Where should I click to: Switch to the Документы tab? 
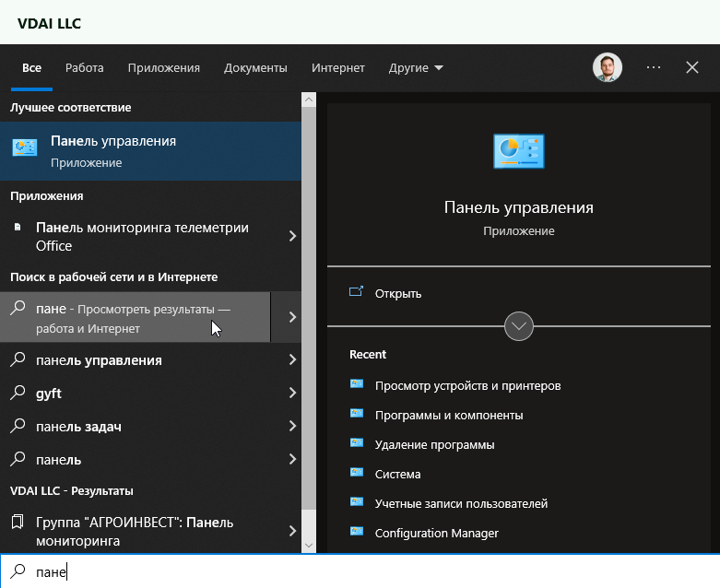point(255,68)
